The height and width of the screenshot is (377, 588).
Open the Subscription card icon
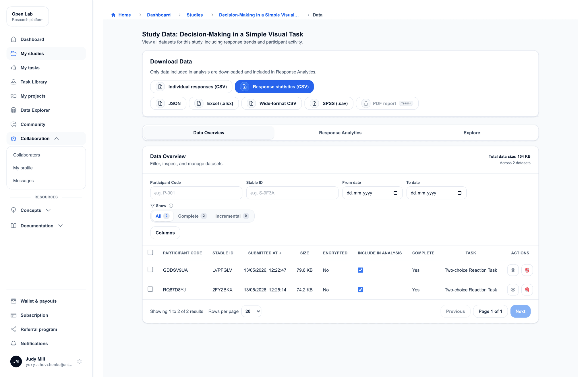[13, 315]
